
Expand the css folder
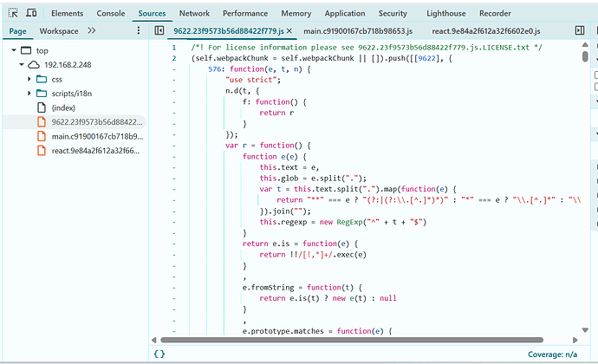29,79
